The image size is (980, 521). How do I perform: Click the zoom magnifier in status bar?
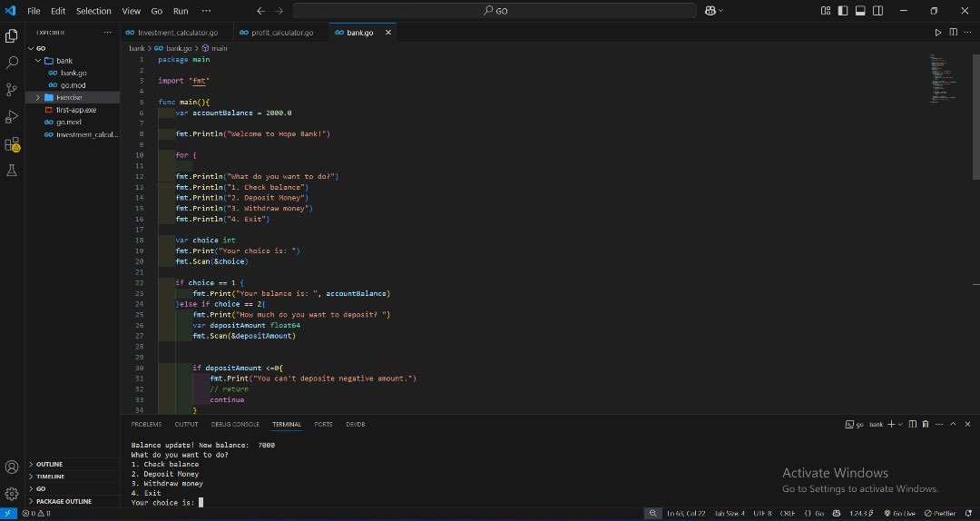(652, 514)
